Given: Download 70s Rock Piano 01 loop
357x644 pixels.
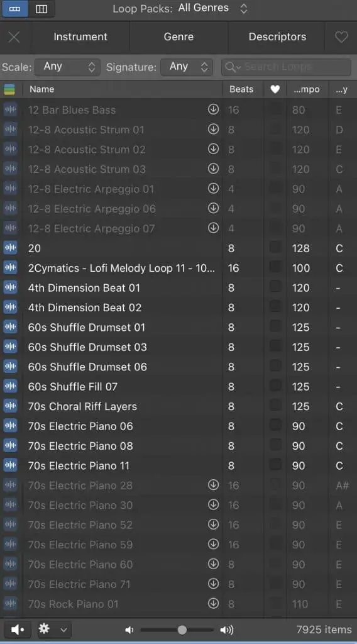Looking at the screenshot, I should [213, 603].
